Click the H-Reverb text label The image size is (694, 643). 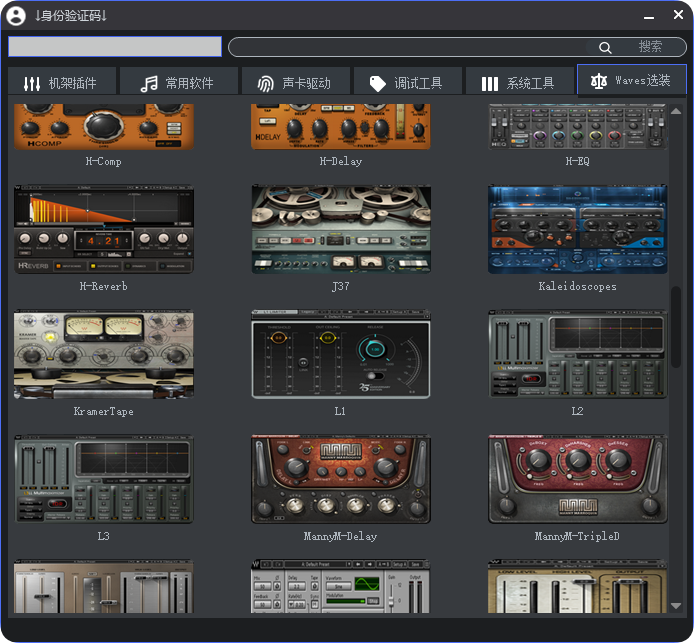pyautogui.click(x=104, y=286)
